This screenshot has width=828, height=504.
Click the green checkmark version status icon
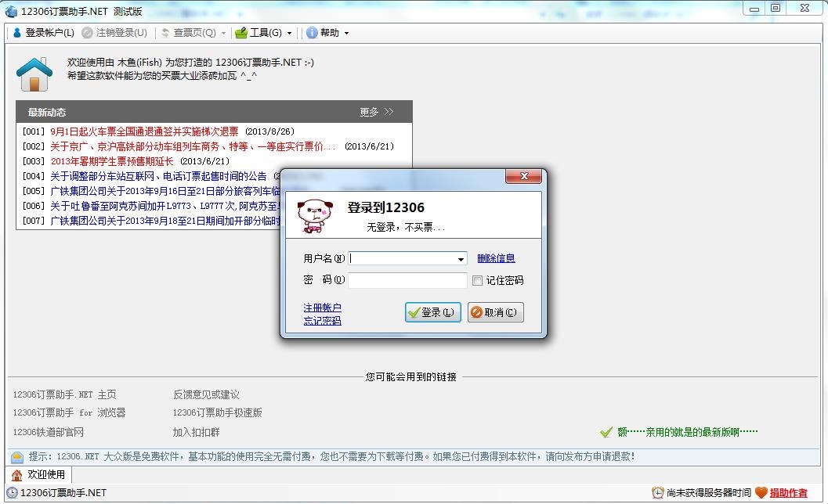pyautogui.click(x=606, y=432)
